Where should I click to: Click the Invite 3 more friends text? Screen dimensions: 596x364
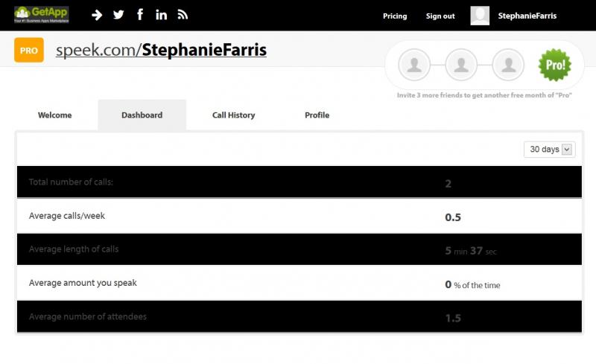[x=484, y=95]
